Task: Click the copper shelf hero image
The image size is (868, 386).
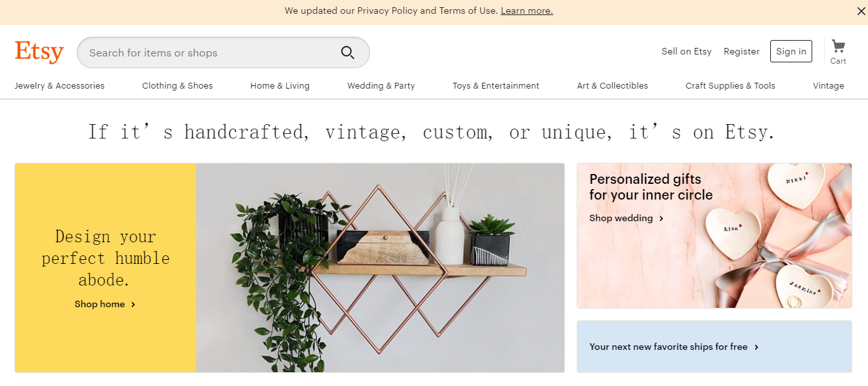Action: click(380, 268)
